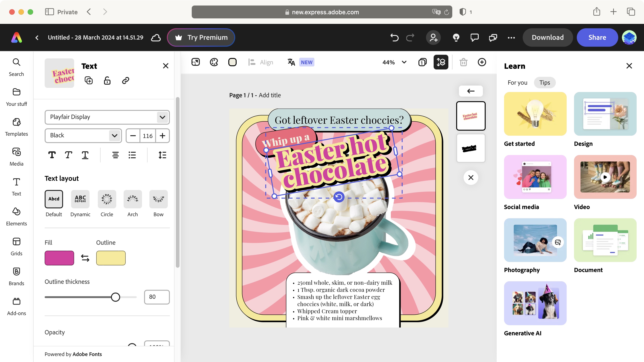Click the outline thickness value field showing 80
Screen dimensions: 644x362
157,297
